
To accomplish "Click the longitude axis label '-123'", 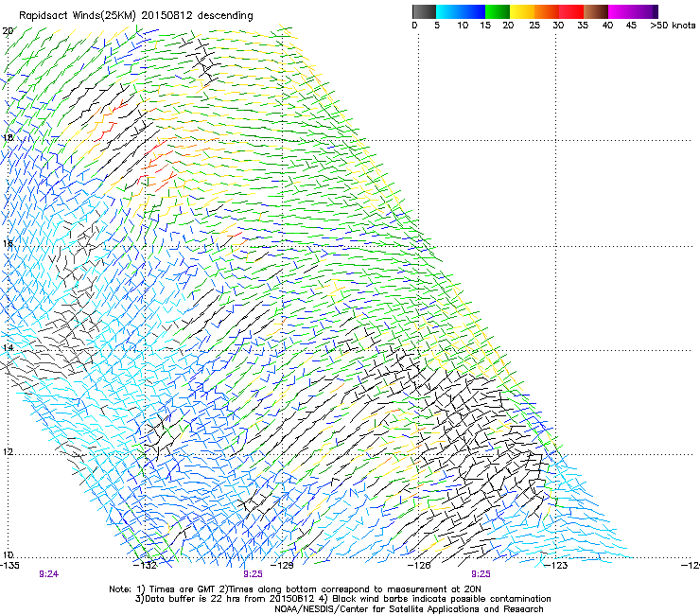I will pyautogui.click(x=556, y=566).
